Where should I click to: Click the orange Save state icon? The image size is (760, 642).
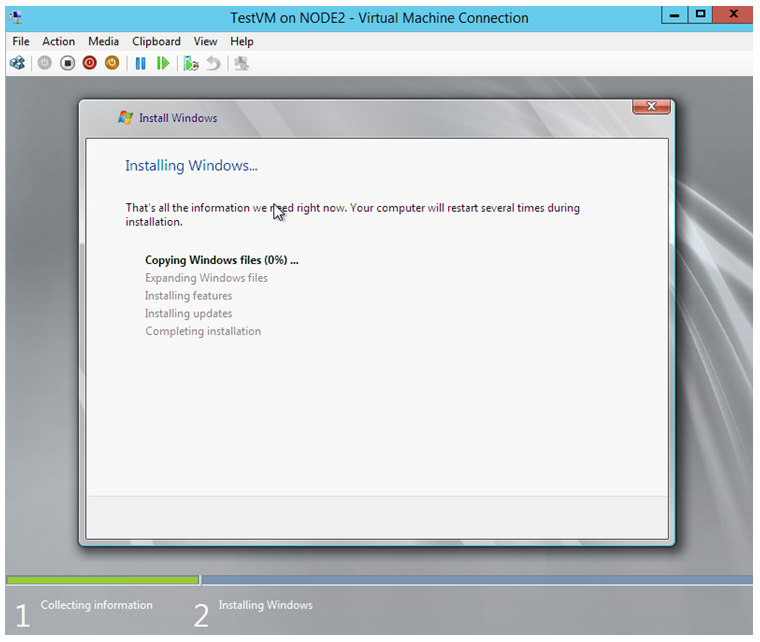pos(112,63)
